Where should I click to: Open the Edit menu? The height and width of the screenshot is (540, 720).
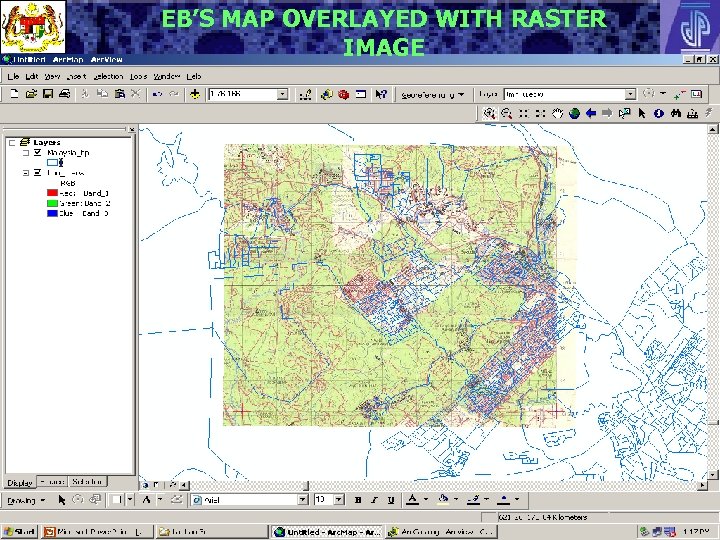pyautogui.click(x=32, y=76)
